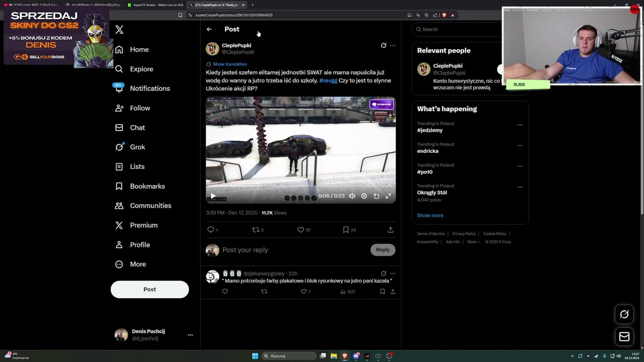
Task: Repost the @zjebanerpglowy comment
Action: click(264, 292)
